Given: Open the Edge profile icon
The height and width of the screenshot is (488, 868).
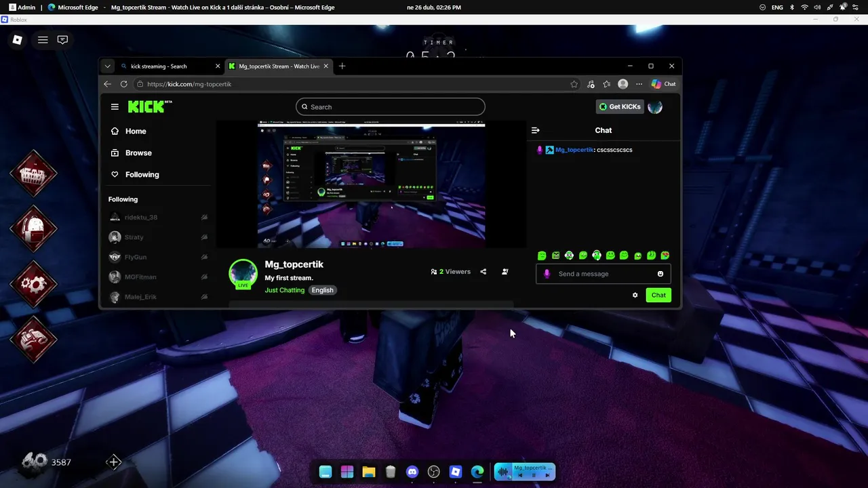Looking at the screenshot, I should point(623,84).
